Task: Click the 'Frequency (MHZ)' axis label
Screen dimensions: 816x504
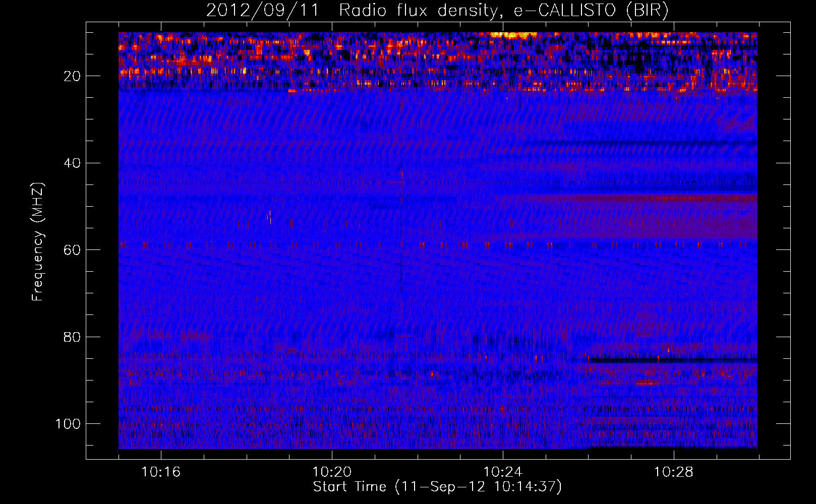Action: tap(38, 242)
